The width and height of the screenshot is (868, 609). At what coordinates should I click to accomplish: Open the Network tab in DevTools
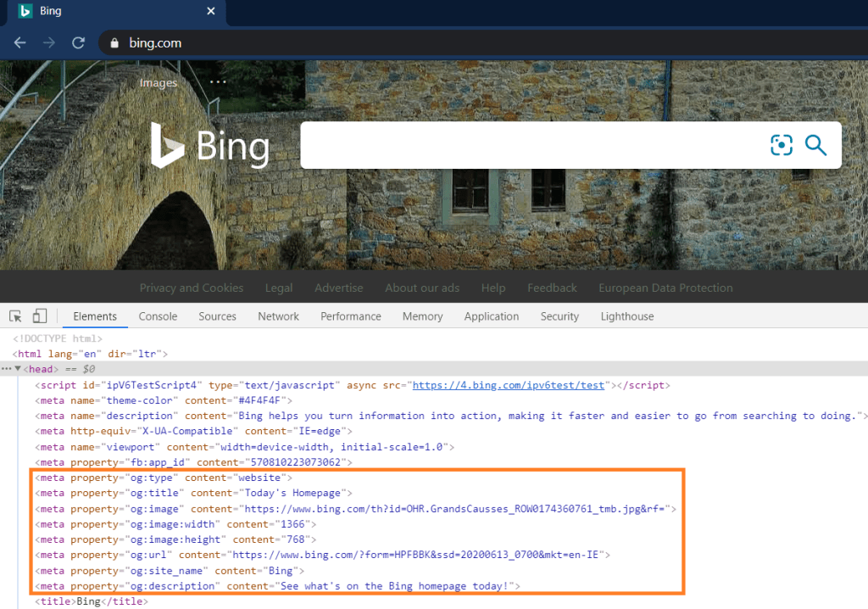[278, 316]
